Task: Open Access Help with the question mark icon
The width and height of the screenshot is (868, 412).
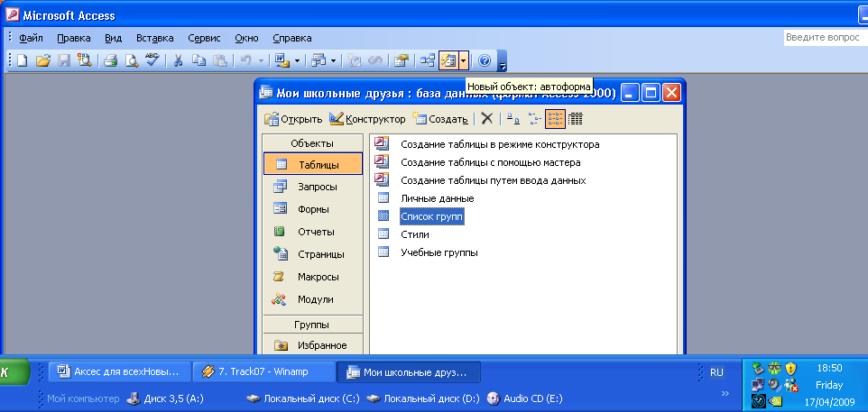Action: 485,60
